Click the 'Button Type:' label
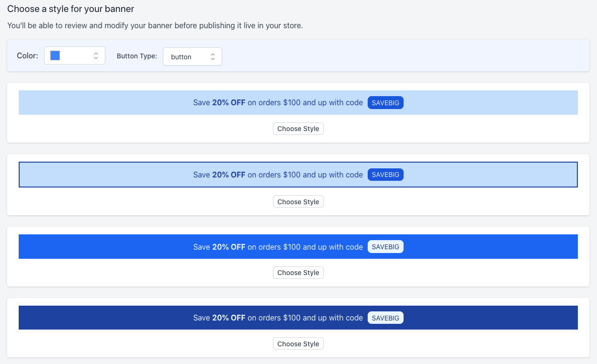The width and height of the screenshot is (597, 364). 137,56
